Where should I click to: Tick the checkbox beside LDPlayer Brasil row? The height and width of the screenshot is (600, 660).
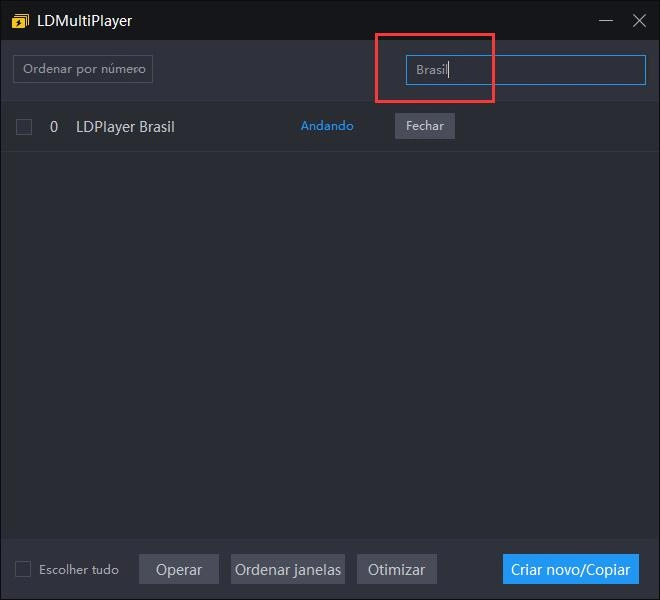24,127
